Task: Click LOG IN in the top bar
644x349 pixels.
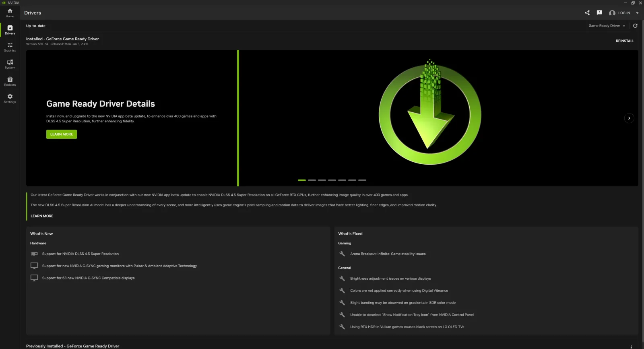Action: click(x=624, y=13)
